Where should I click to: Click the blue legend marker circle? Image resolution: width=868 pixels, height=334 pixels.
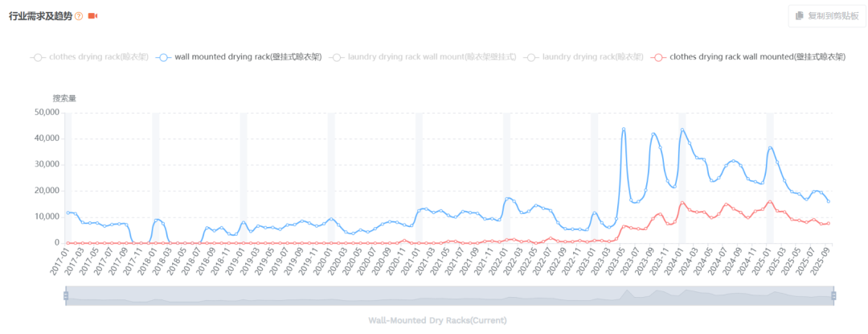click(x=163, y=57)
